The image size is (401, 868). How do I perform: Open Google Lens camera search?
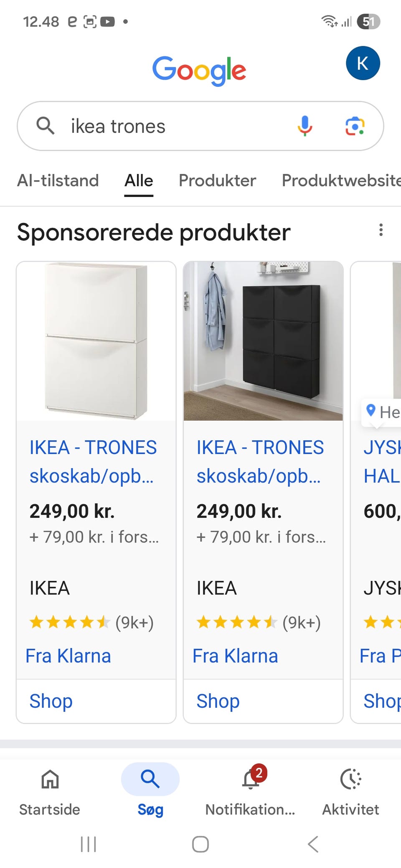(x=355, y=126)
